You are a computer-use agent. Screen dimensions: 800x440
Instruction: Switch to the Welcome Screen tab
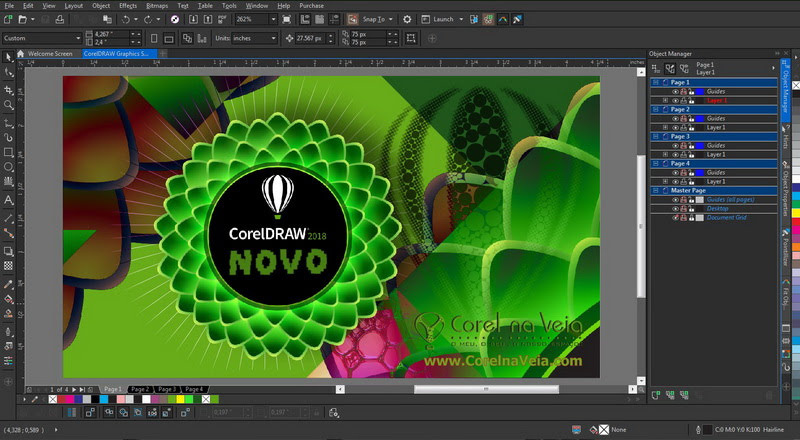[x=50, y=53]
